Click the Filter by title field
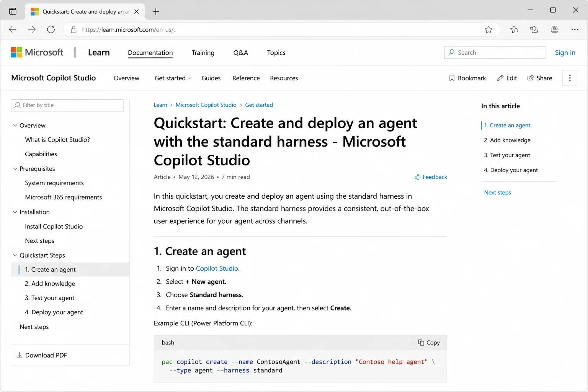The height and width of the screenshot is (392, 588). coord(67,105)
